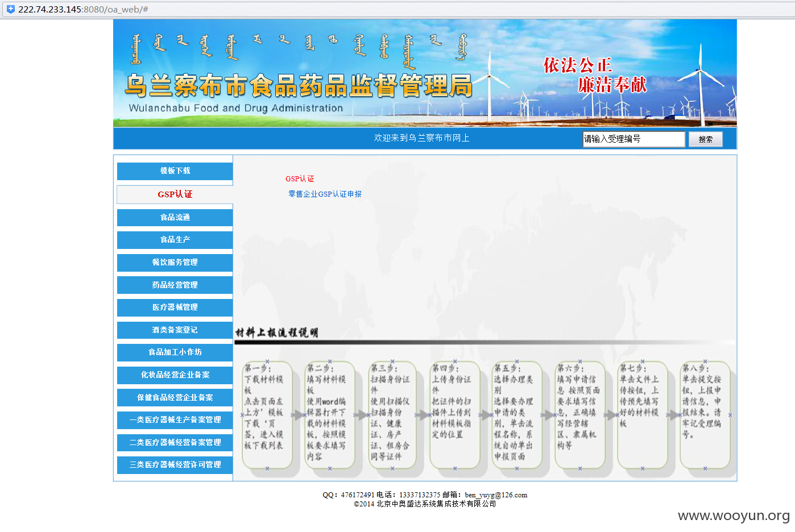This screenshot has height=532, width=795.
Task: Select 食品加工小作坊 sidebar item
Action: 175,352
